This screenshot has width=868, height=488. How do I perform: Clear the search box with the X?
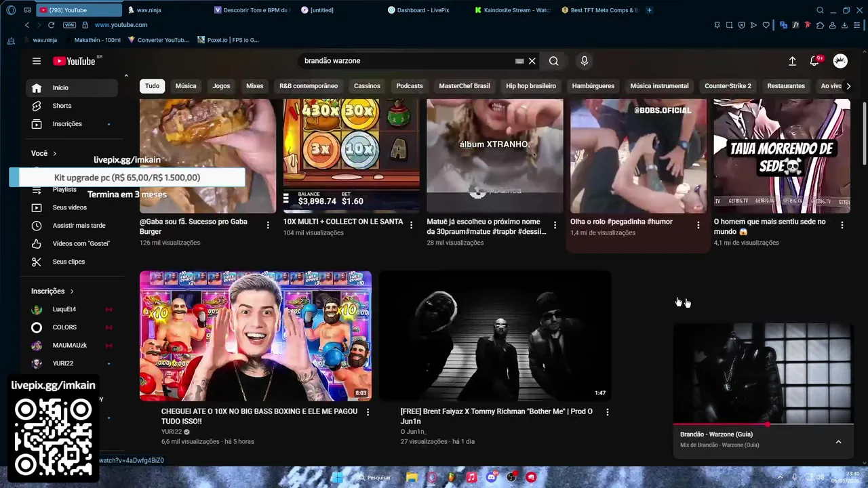(x=532, y=61)
